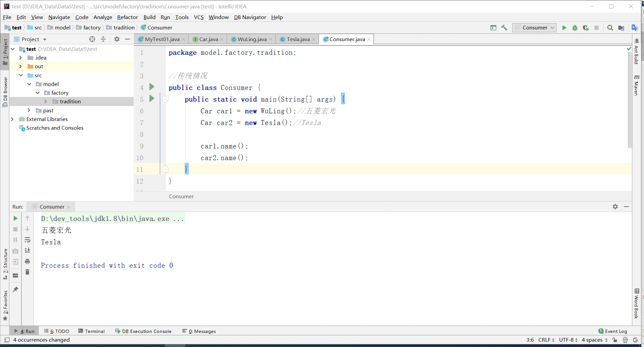This screenshot has height=347, width=644.
Task: Run with coverage icon in toolbar
Action: click(x=586, y=28)
